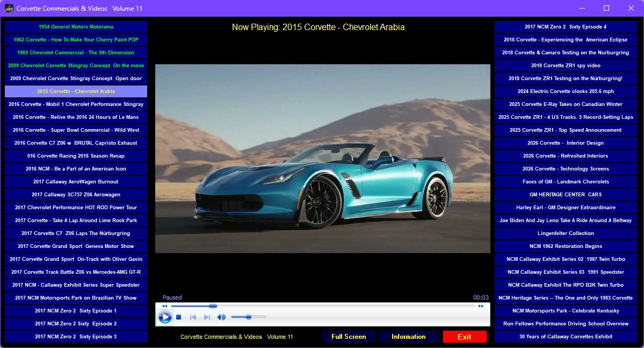Select highlighted 2015 Corvette Chevrolet Arabia entry
Screen dimensions: 644x348
(76, 91)
